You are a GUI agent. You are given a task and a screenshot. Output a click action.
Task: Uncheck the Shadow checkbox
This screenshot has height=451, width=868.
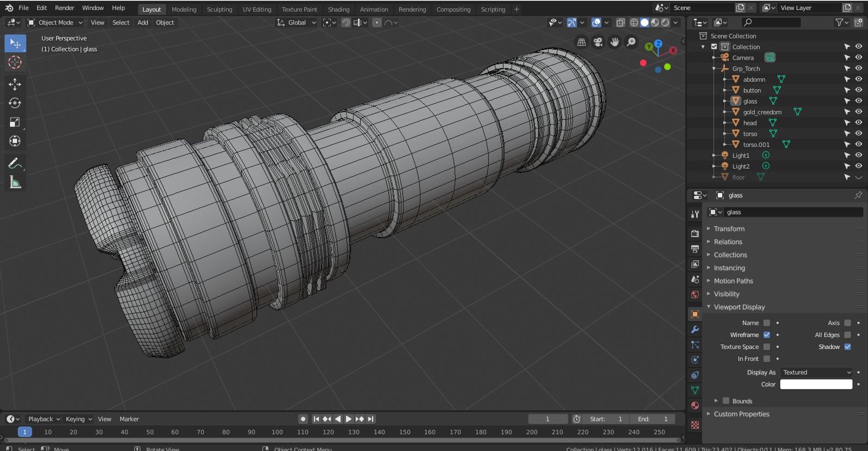click(x=848, y=347)
